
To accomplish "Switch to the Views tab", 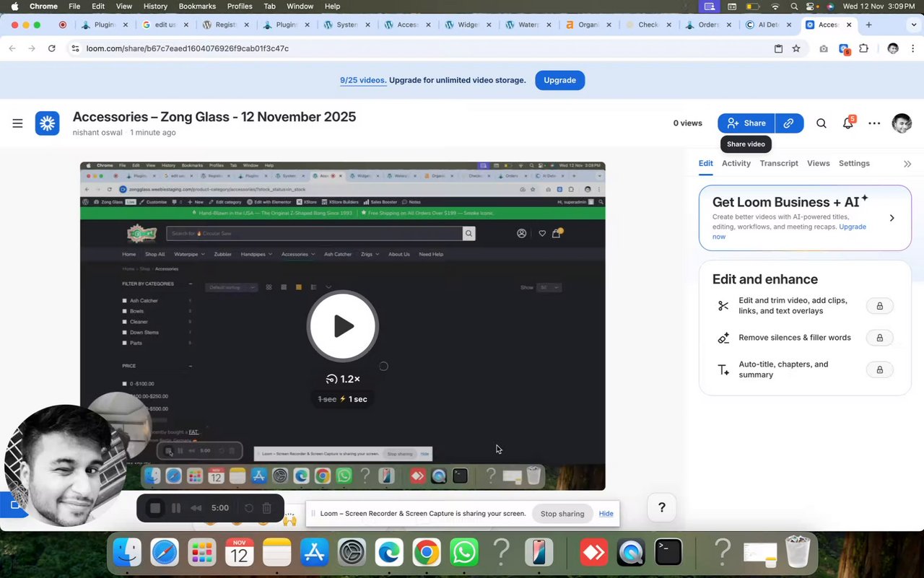I will (x=818, y=163).
